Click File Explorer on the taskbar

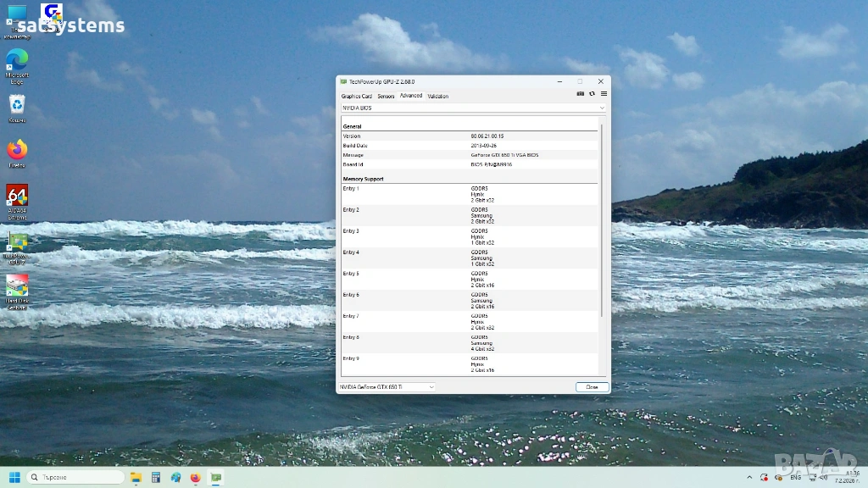coord(136,478)
